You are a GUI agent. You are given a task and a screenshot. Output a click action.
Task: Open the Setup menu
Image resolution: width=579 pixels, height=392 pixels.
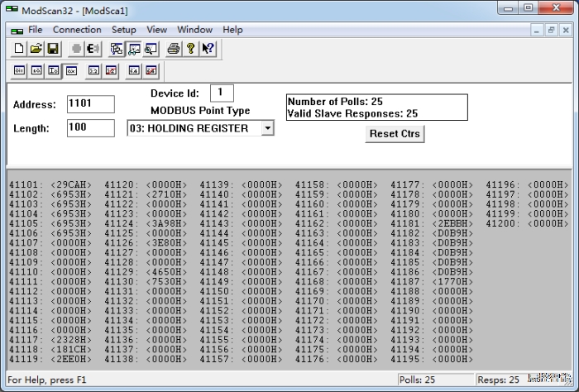click(124, 30)
